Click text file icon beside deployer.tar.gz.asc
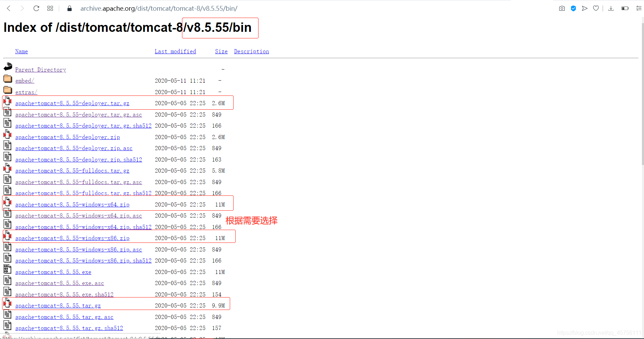 8,112
